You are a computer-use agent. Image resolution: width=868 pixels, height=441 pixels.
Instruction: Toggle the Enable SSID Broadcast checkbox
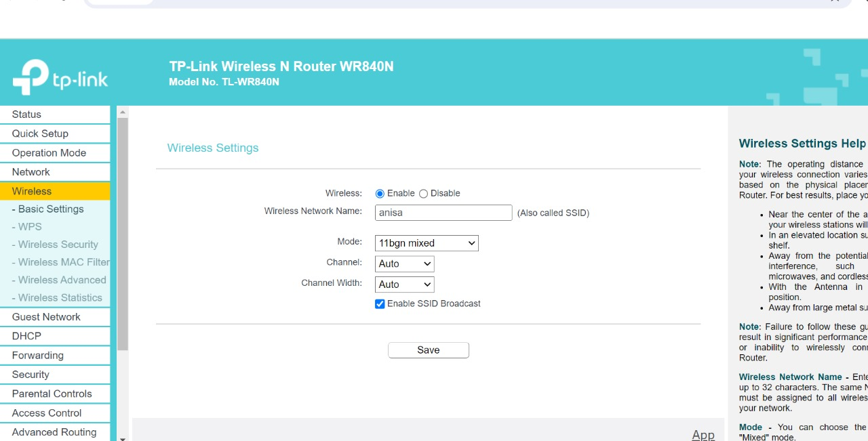pos(380,304)
